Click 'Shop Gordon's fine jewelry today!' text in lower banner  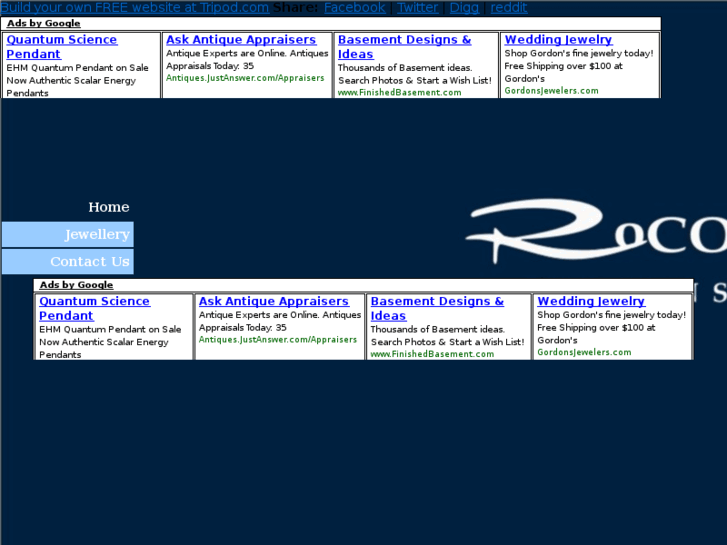pyautogui.click(x=612, y=315)
